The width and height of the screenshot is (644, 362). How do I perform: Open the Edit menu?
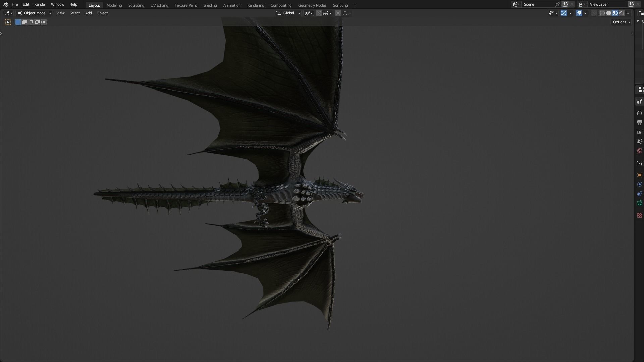(x=26, y=4)
